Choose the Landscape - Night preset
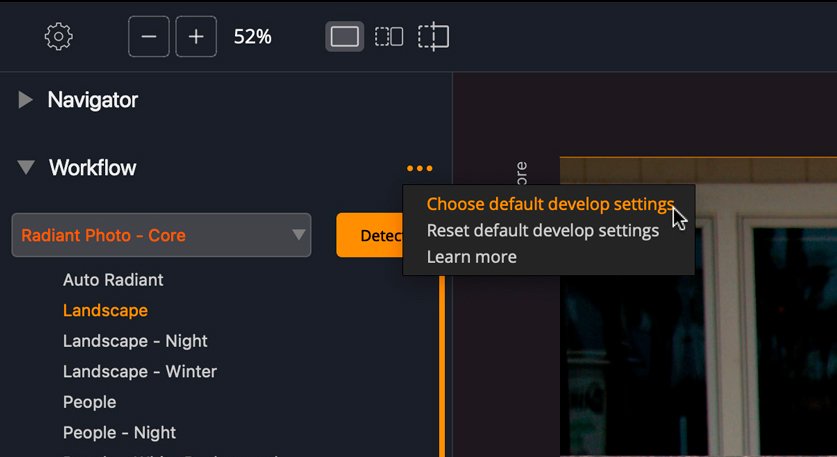The width and height of the screenshot is (837, 457). [x=135, y=341]
